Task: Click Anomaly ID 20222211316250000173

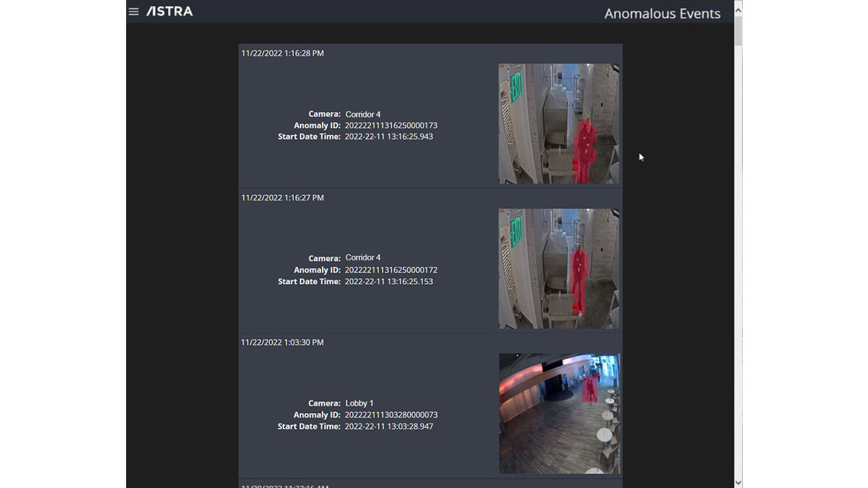Action: [391, 125]
